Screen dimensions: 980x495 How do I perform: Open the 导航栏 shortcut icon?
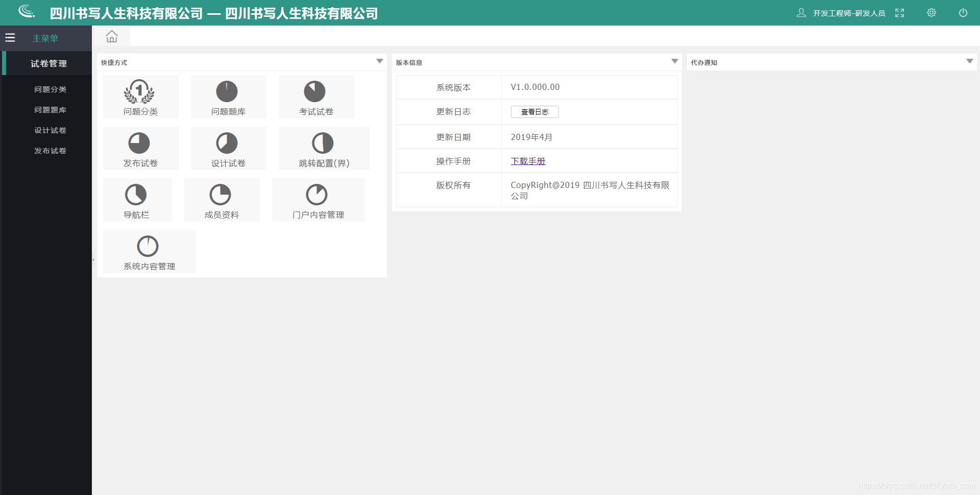pyautogui.click(x=136, y=195)
